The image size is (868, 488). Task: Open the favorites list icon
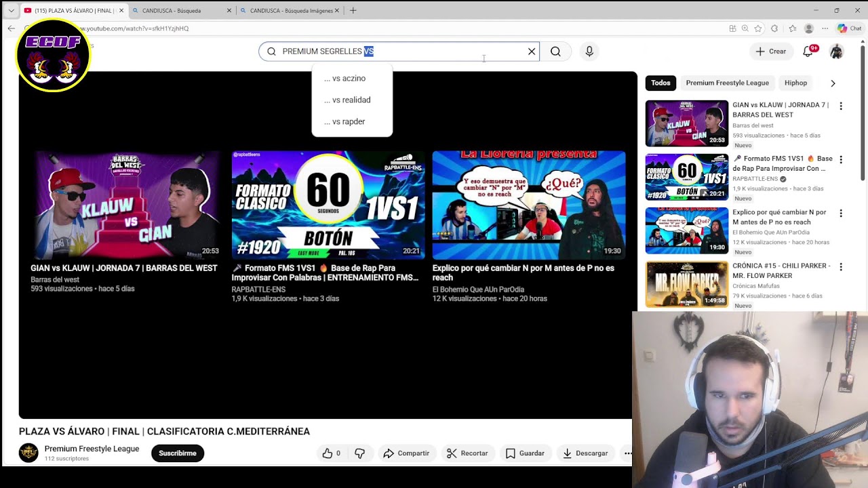tap(792, 28)
